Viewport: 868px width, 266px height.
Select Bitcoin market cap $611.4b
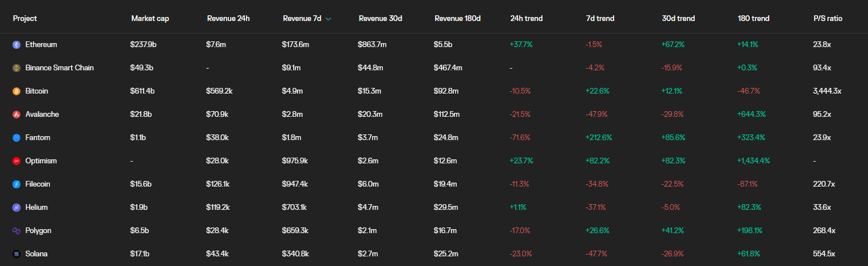141,91
